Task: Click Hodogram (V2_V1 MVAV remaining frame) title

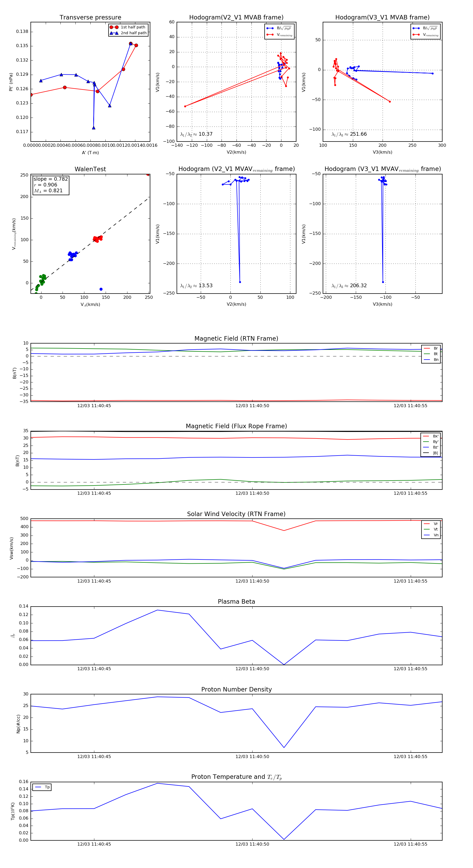Action: point(236,169)
